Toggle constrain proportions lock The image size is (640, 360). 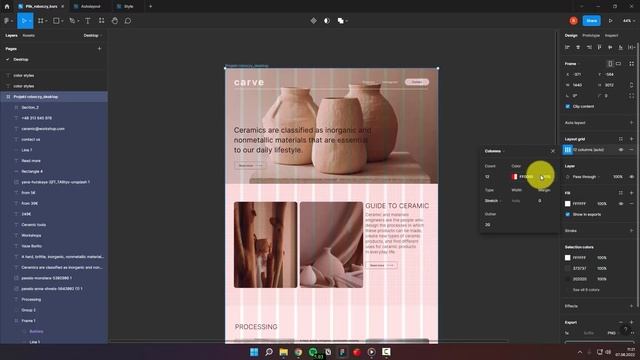pyautogui.click(x=631, y=85)
